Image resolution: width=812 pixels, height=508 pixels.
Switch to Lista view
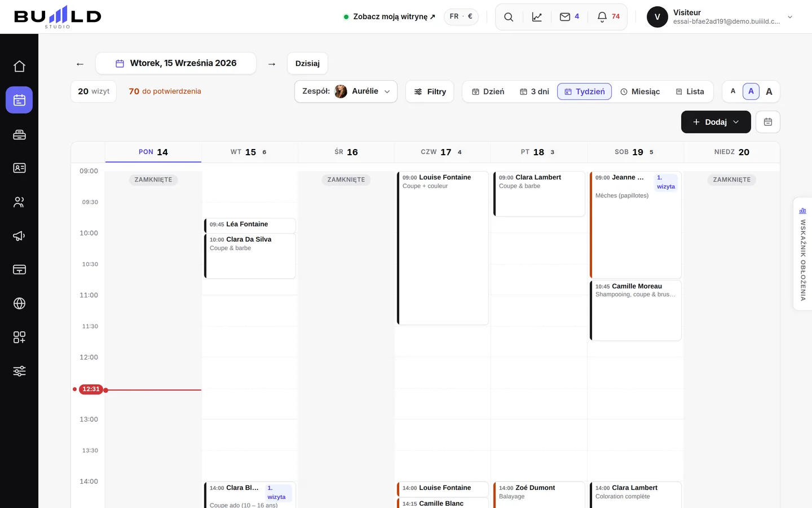click(x=690, y=91)
